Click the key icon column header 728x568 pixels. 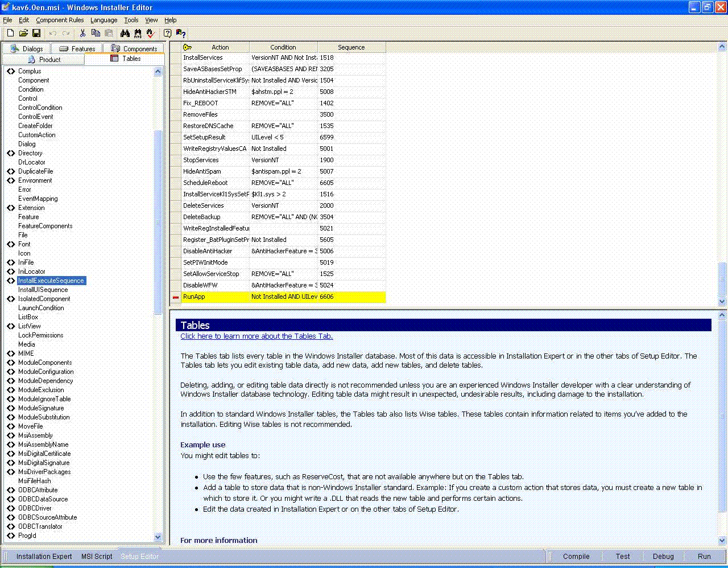[187, 47]
